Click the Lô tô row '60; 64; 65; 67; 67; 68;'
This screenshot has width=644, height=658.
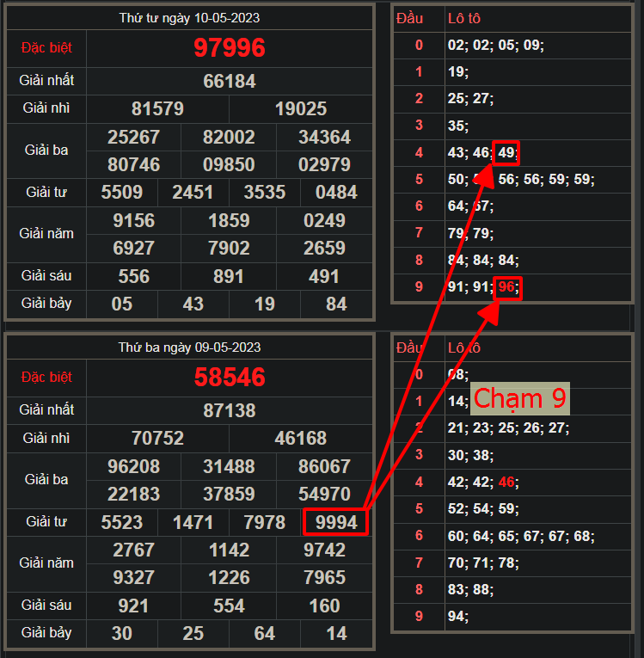point(520,536)
